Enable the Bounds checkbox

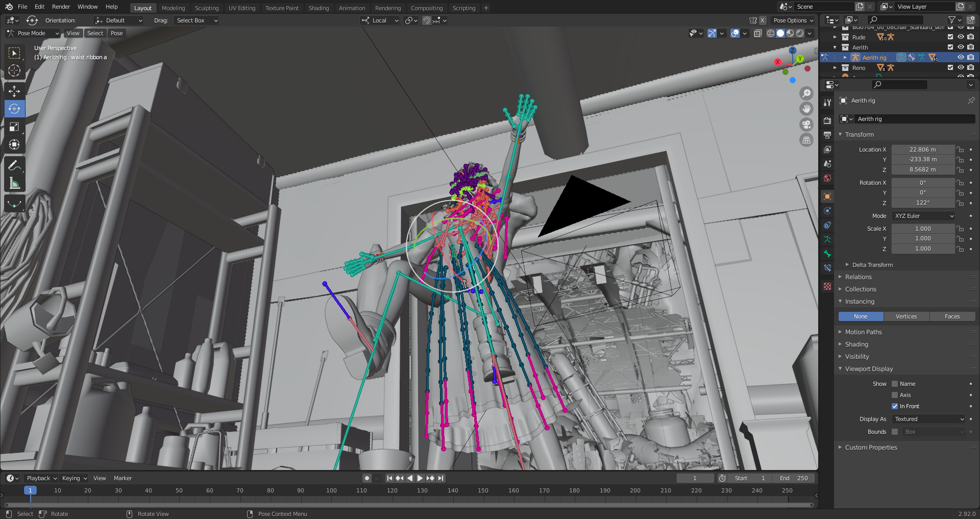click(x=895, y=432)
